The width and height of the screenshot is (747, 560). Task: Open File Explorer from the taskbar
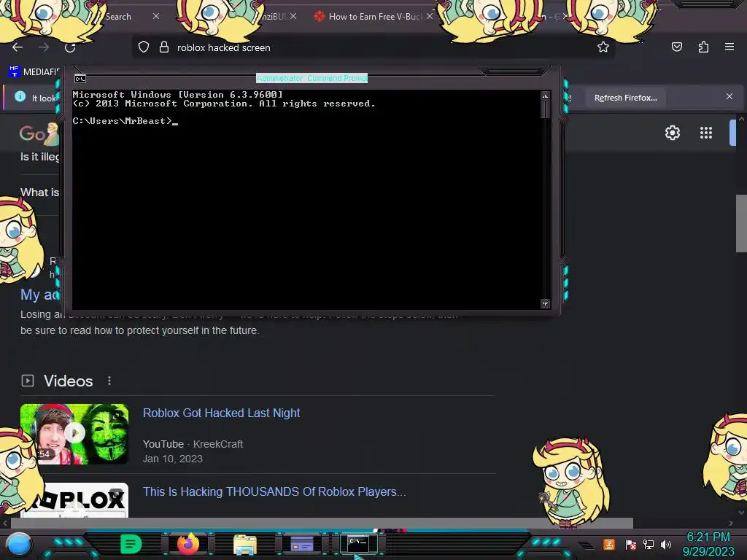coord(245,545)
